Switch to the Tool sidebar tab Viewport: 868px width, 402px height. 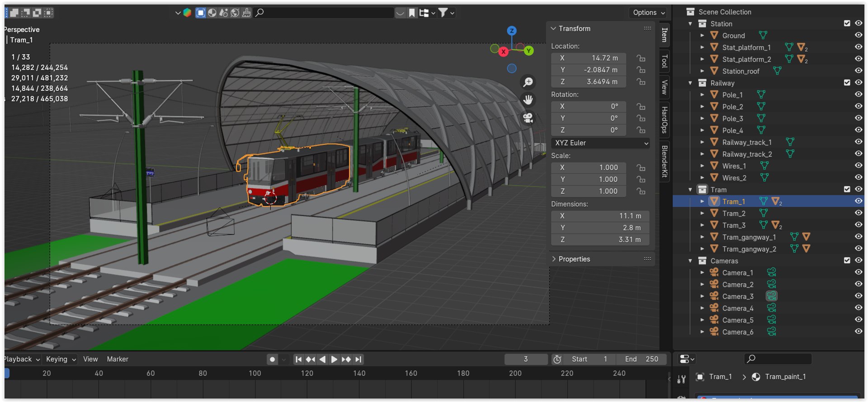pyautogui.click(x=664, y=61)
